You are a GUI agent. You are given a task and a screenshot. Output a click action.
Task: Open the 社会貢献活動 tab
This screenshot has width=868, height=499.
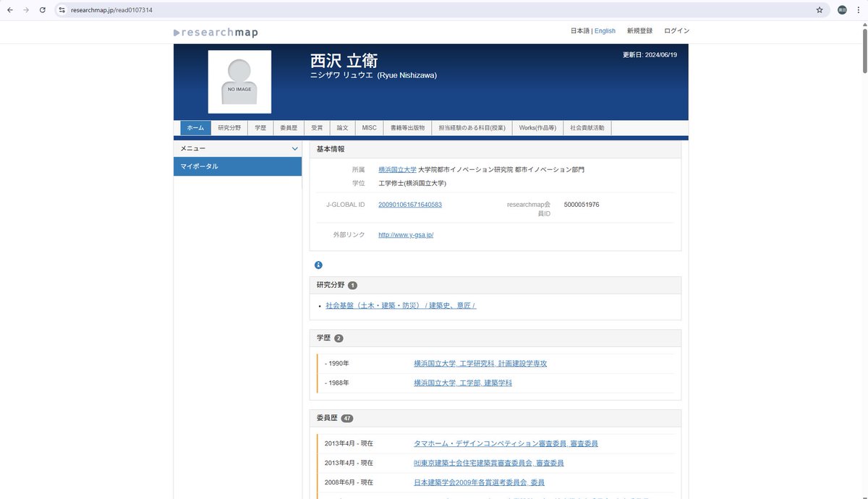[x=587, y=128]
